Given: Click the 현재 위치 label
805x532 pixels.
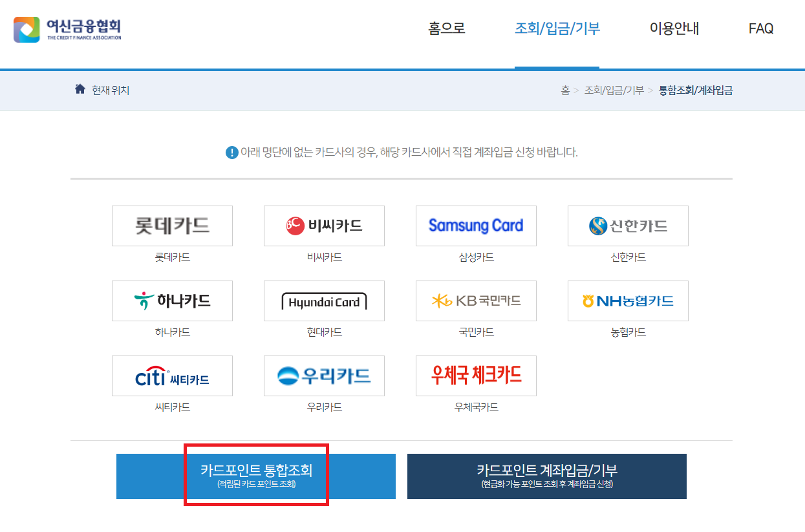Looking at the screenshot, I should pyautogui.click(x=111, y=90).
